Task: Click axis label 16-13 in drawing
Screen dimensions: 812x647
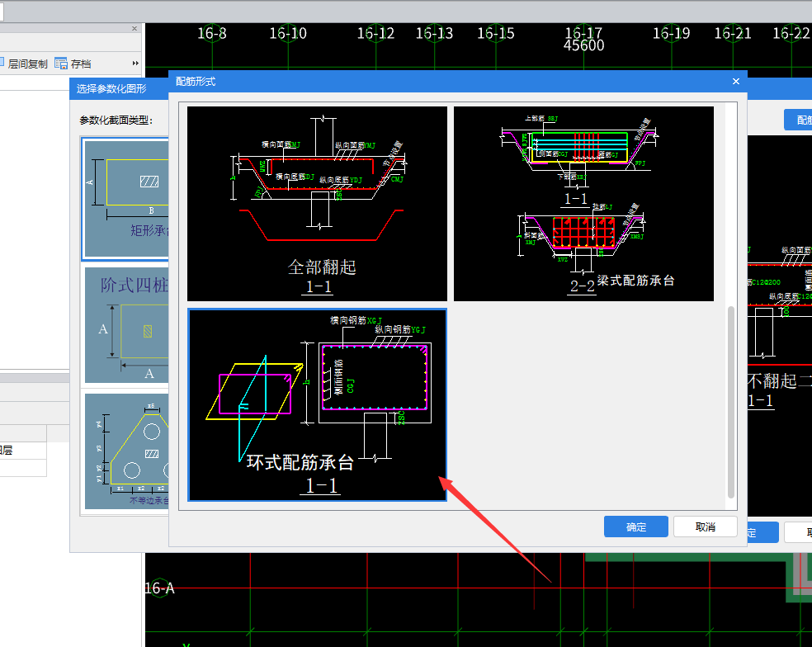Action: pos(435,34)
